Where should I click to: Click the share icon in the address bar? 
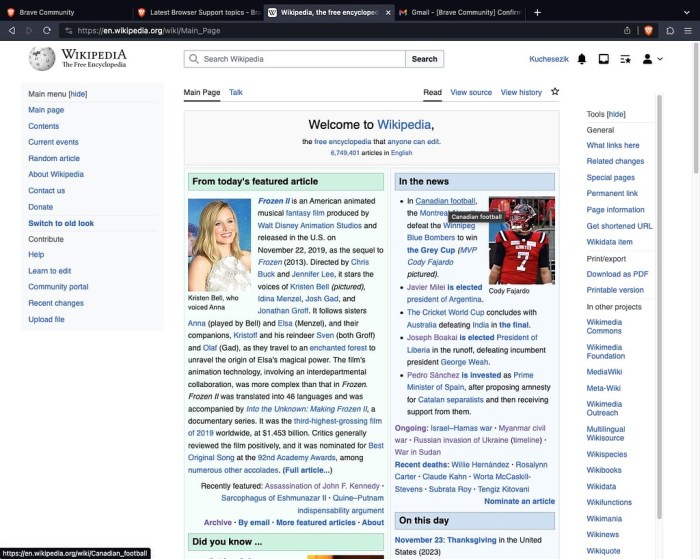[627, 31]
